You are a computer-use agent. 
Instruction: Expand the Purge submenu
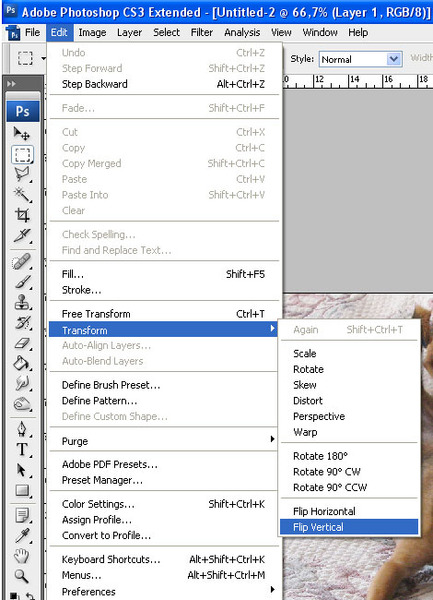click(164, 441)
